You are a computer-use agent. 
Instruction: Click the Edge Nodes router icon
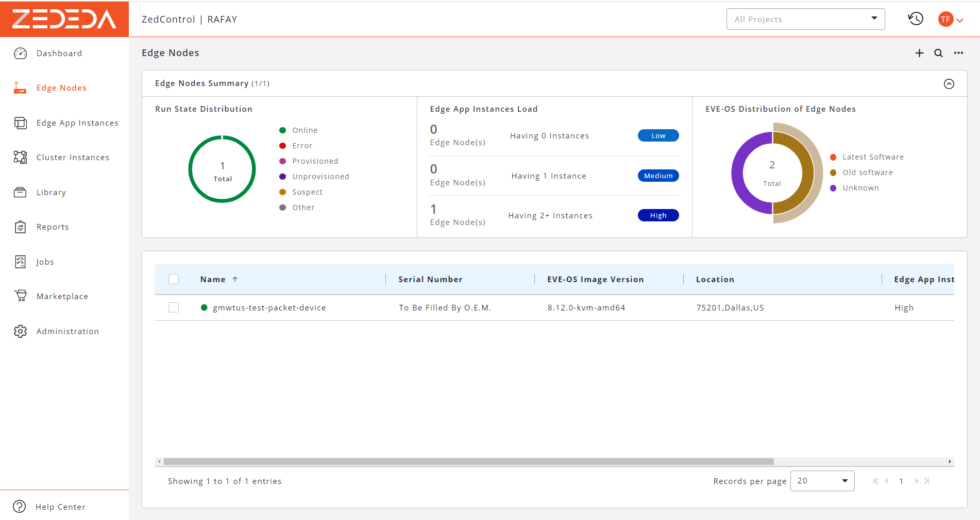[20, 88]
